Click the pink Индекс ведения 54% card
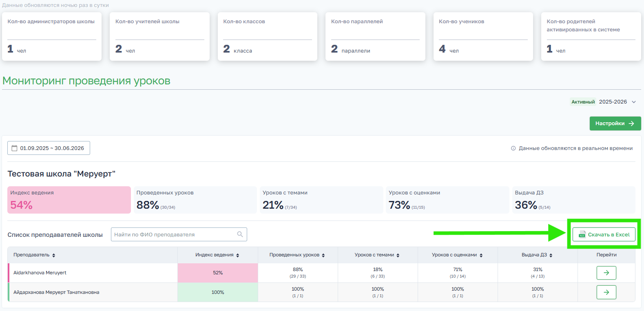This screenshot has height=311, width=644. pyautogui.click(x=69, y=200)
